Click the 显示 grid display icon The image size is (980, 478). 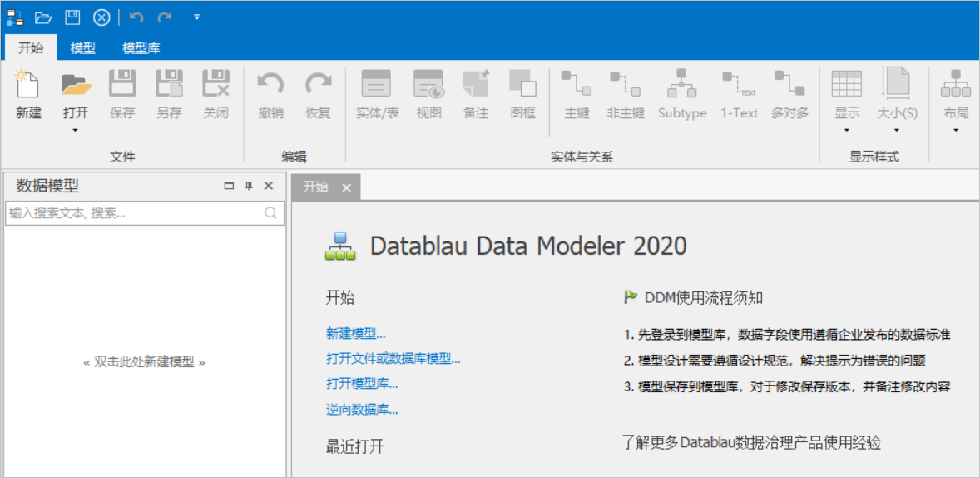(847, 84)
